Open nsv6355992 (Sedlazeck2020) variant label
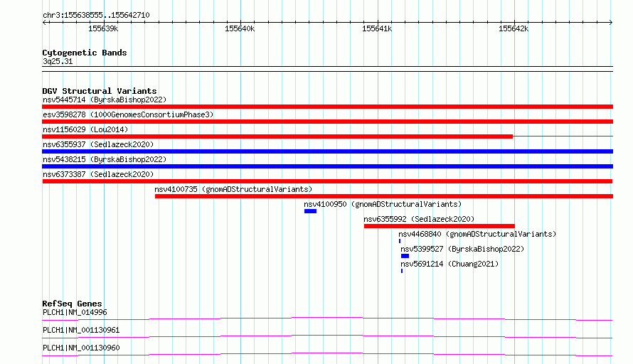Screen dimensions: 633x364 coord(419,219)
